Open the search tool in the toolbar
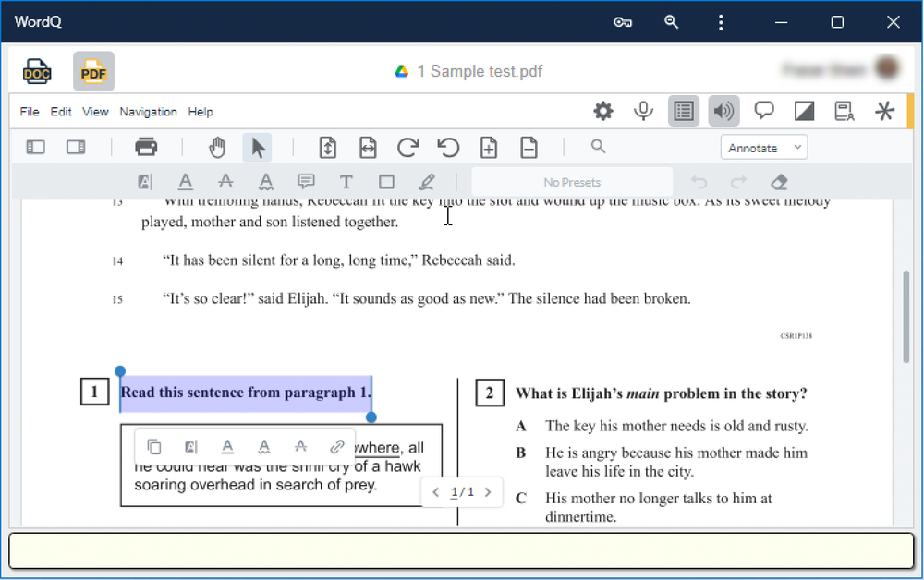924x580 pixels. 598,147
